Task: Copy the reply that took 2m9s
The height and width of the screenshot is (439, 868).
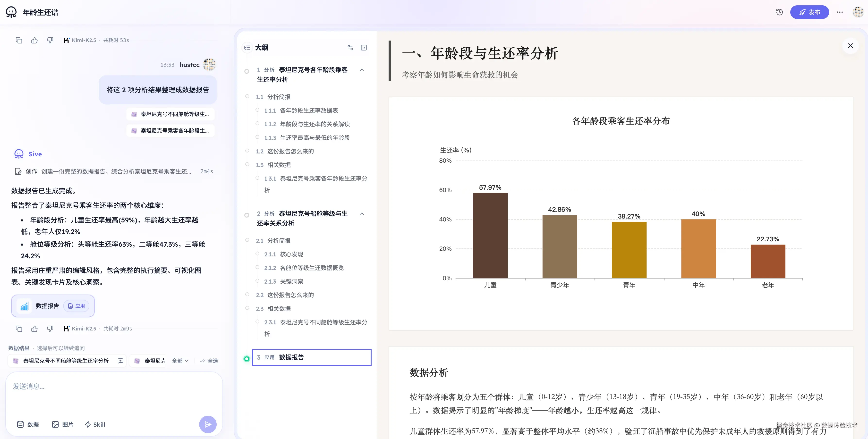Action: tap(19, 329)
